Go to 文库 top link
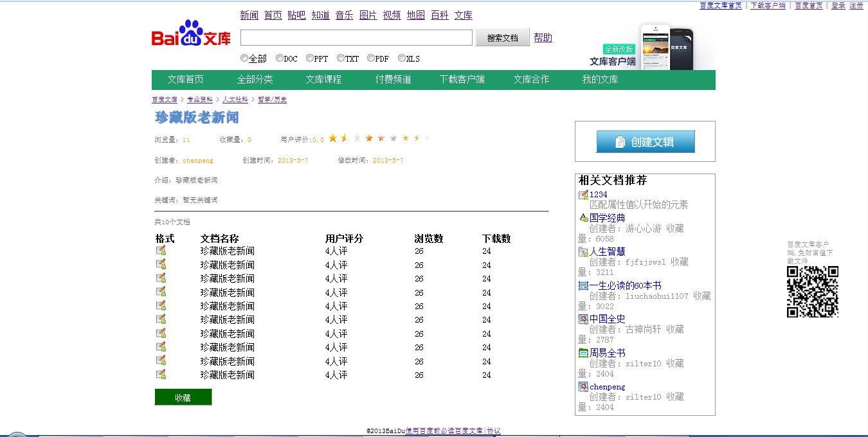This screenshot has height=437, width=868. pyautogui.click(x=464, y=15)
